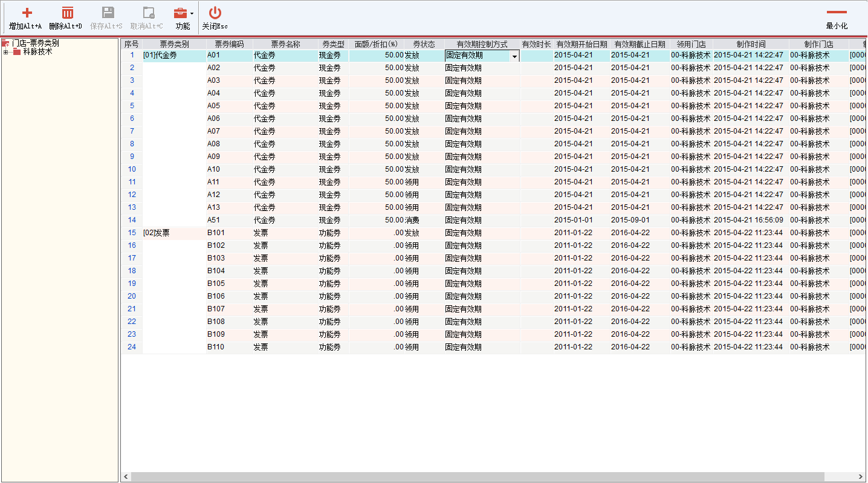Click coupon code A05 cell
The width and height of the screenshot is (868, 483).
coord(229,106)
